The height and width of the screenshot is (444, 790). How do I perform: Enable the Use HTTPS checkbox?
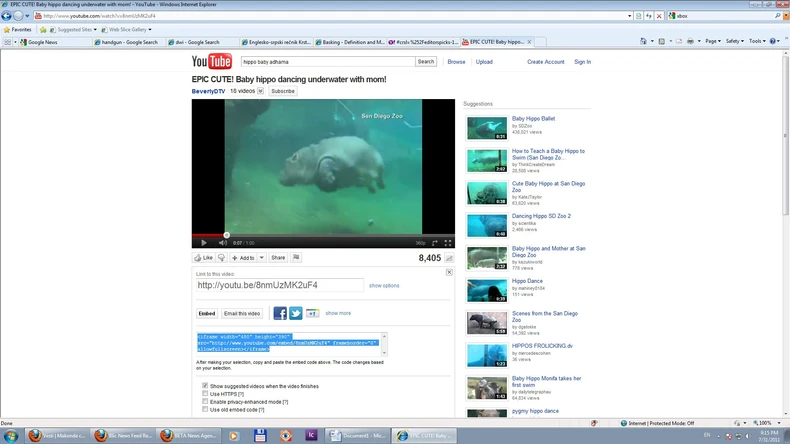point(205,394)
